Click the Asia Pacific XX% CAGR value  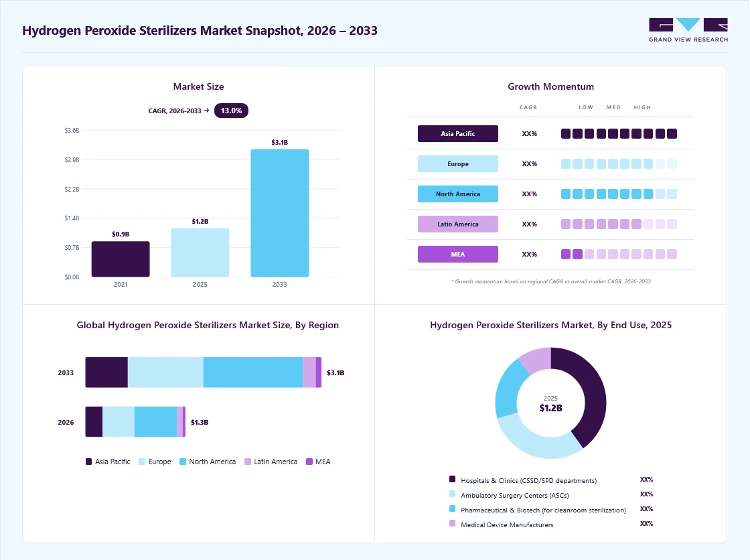pos(530,133)
